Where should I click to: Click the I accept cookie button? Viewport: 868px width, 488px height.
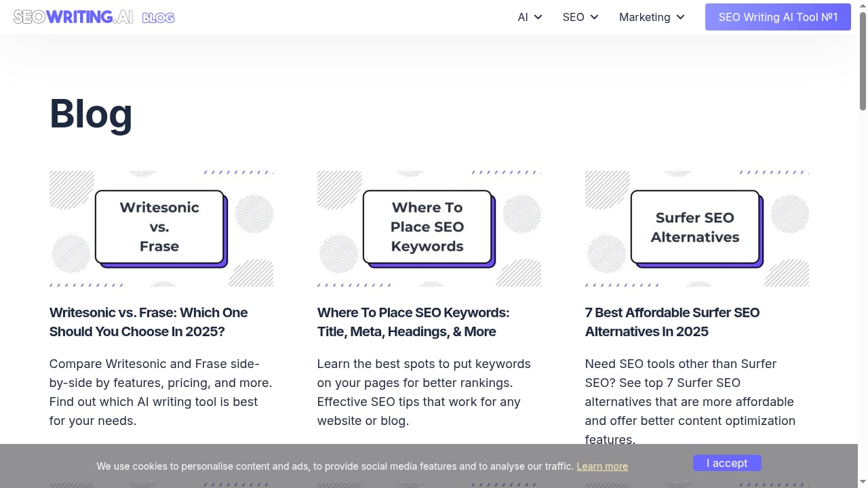(727, 463)
